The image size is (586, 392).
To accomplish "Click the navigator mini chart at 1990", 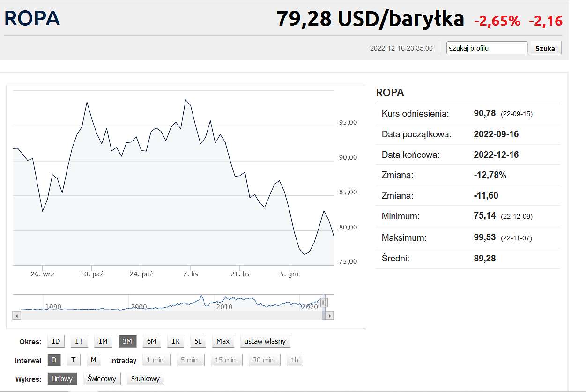I will click(x=53, y=307).
